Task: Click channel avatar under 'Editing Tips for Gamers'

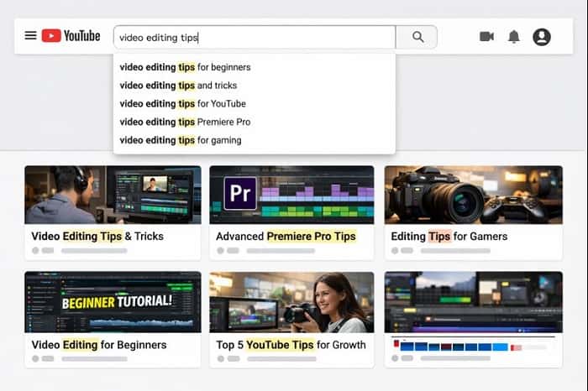Action: (x=395, y=251)
